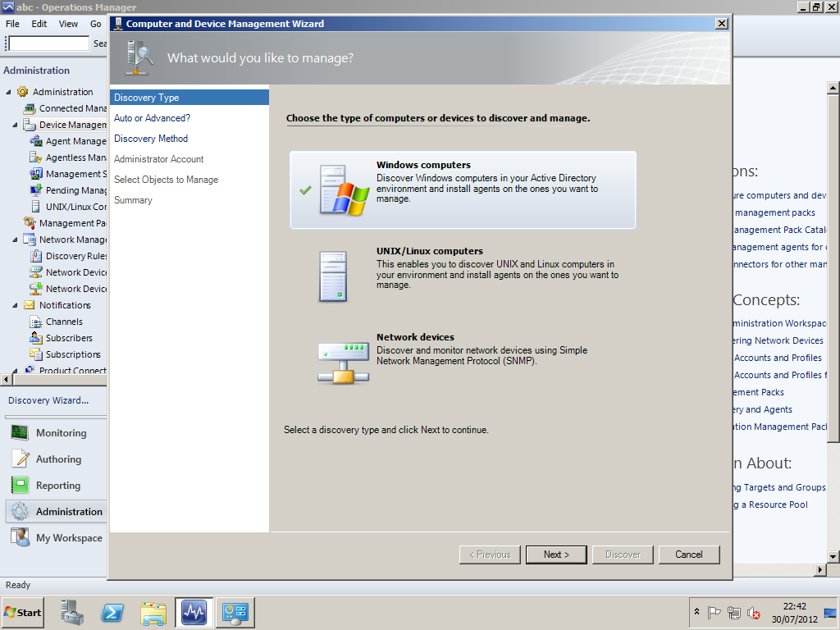The width and height of the screenshot is (840, 630).
Task: Click the Management Servers node icon
Action: (36, 174)
